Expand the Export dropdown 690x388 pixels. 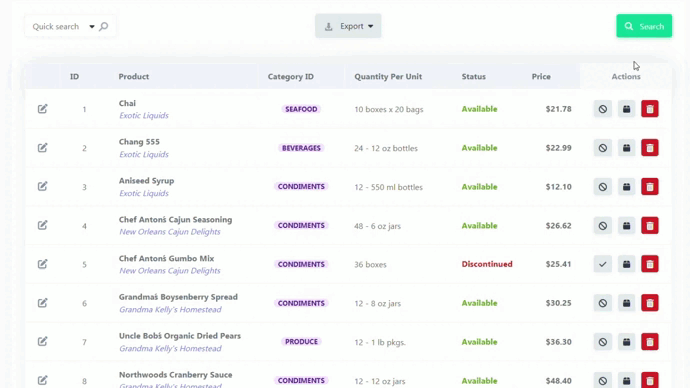348,26
